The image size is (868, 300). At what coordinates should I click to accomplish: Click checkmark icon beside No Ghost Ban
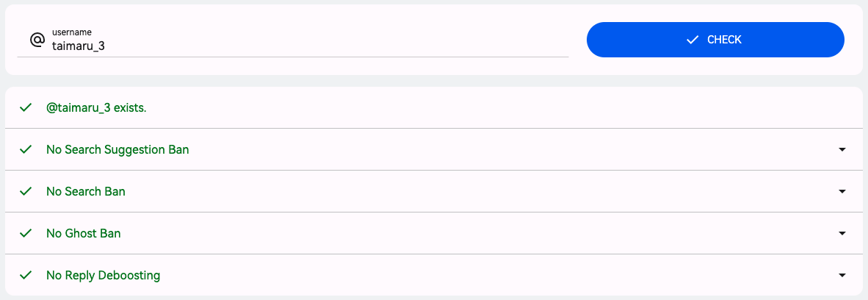pyautogui.click(x=26, y=233)
